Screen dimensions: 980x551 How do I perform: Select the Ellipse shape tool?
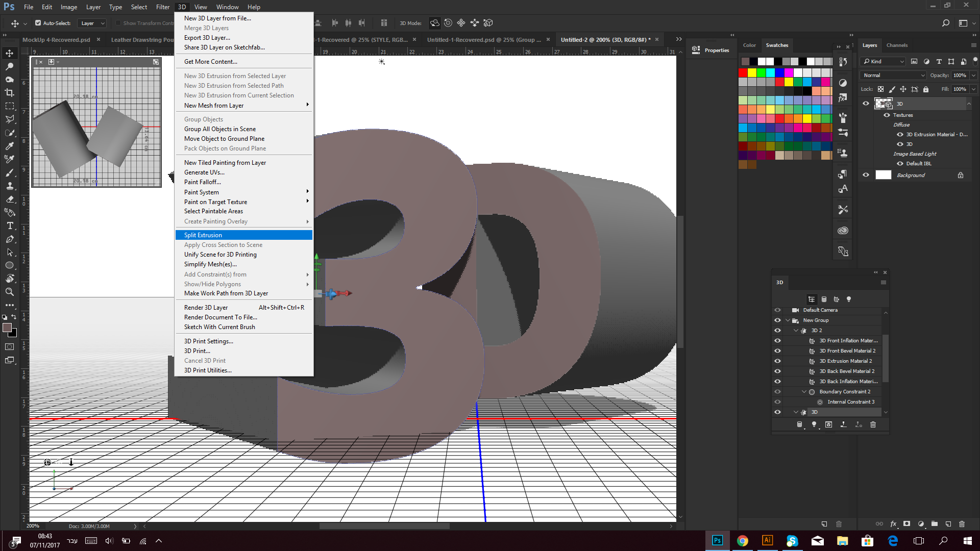10,265
